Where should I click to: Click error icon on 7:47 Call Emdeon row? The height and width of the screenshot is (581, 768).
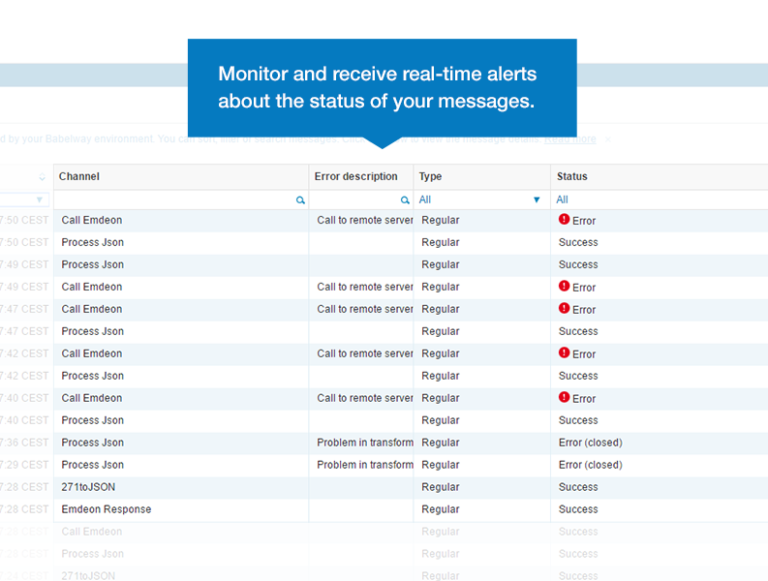[564, 309]
